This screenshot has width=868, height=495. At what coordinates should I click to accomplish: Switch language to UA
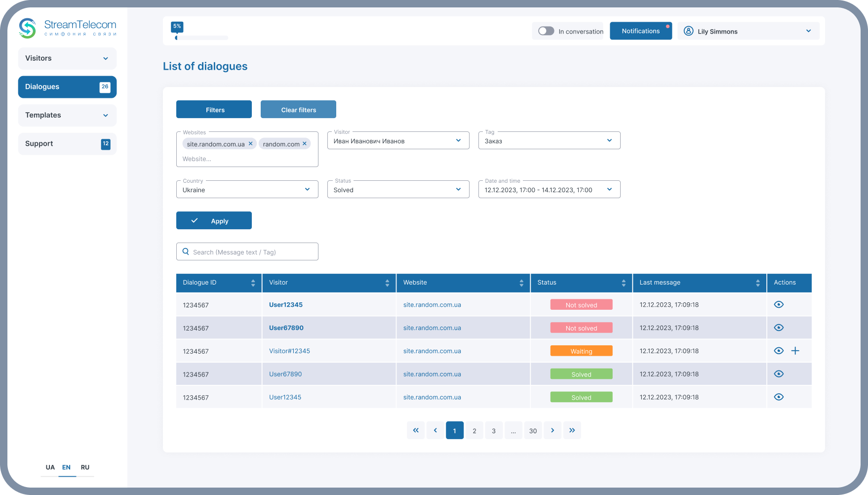point(50,467)
